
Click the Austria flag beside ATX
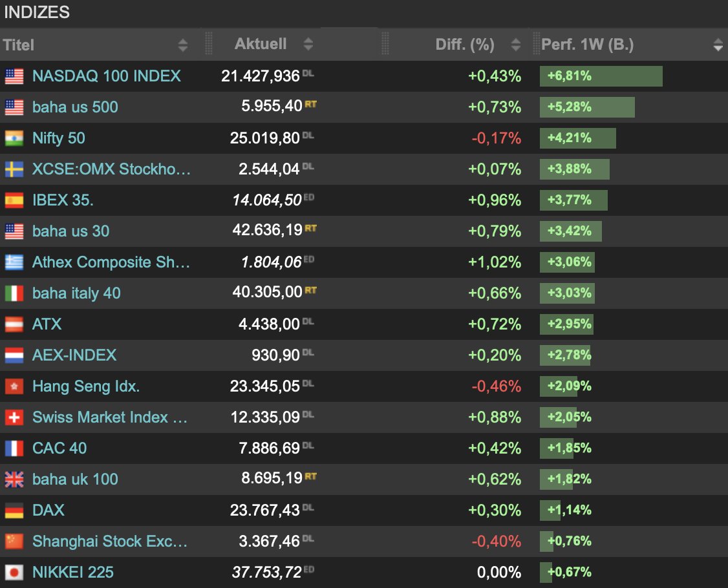coord(14,324)
